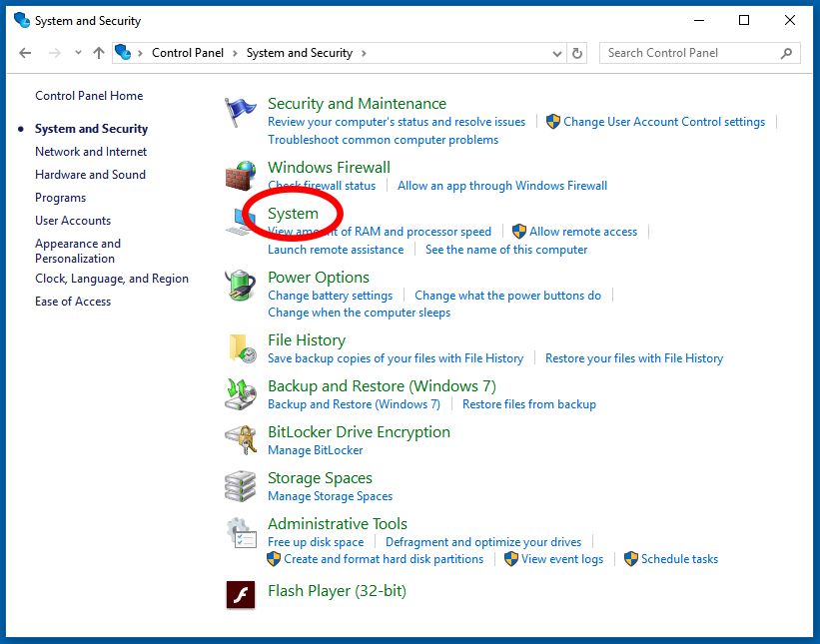
Task: Open the Administrative Tools gear checklist icon
Action: click(x=241, y=532)
